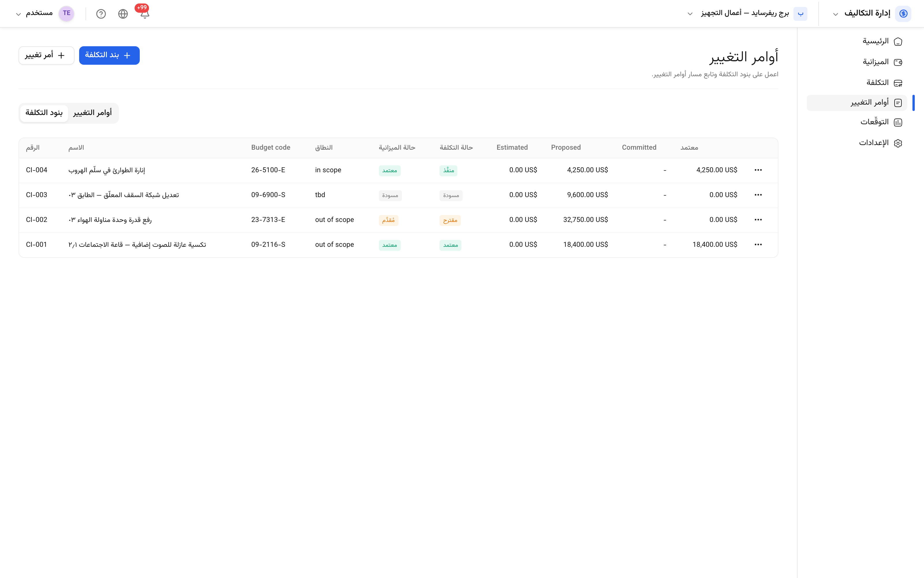Click the منفّذ cost status badge
The image size is (924, 578).
pos(448,171)
